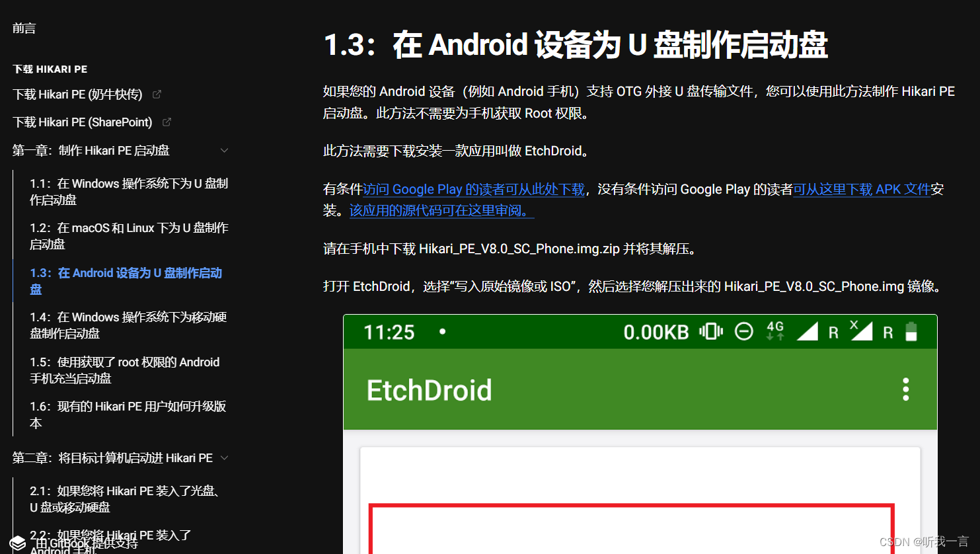Click the 下载 HIKARI PE section header
The height and width of the screenshot is (554, 980).
coord(50,69)
